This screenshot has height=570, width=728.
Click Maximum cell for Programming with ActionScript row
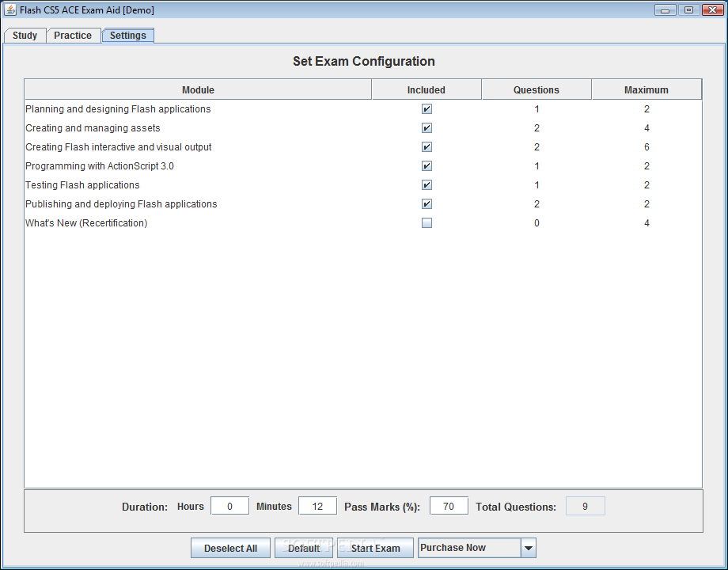[646, 165]
